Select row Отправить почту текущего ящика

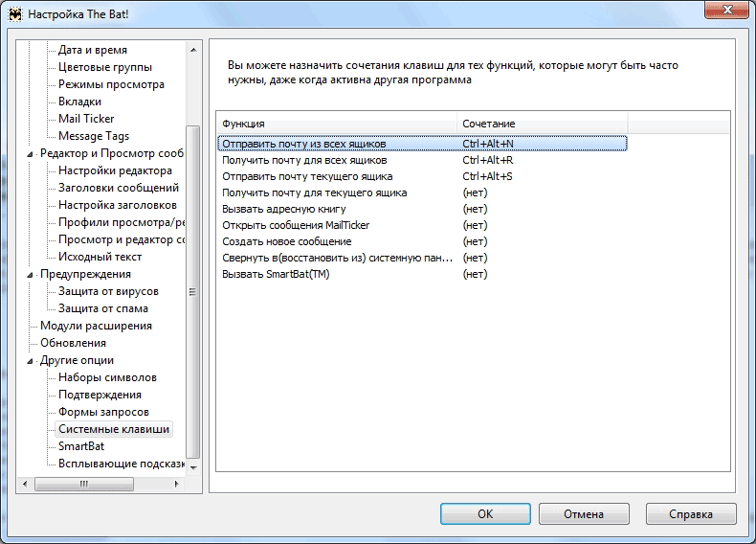point(422,176)
